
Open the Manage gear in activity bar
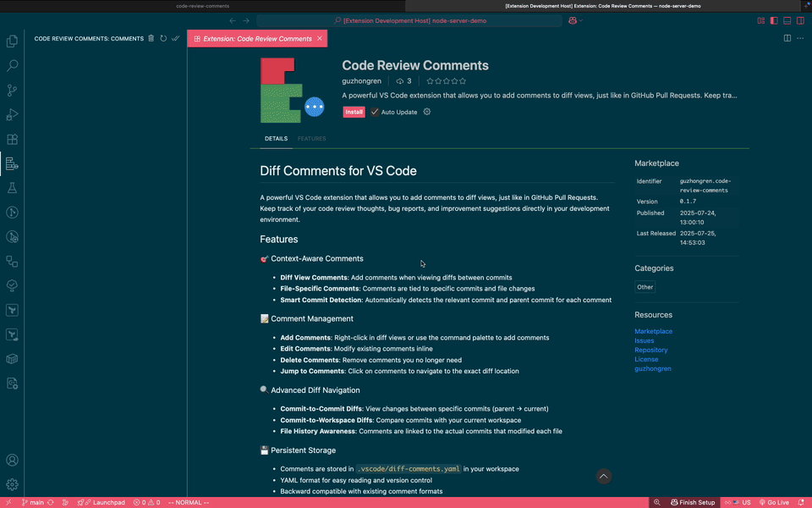coord(12,484)
